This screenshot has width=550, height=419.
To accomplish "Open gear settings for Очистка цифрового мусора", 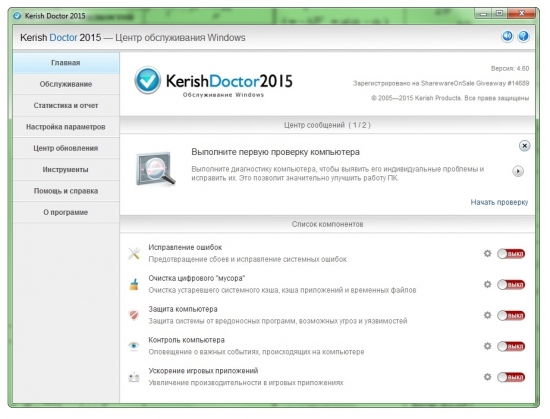I will [x=488, y=284].
